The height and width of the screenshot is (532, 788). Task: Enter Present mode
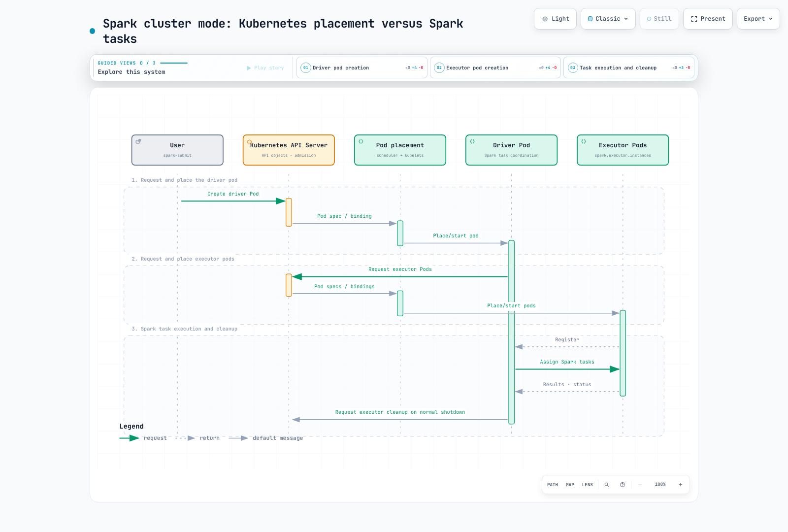coord(708,19)
